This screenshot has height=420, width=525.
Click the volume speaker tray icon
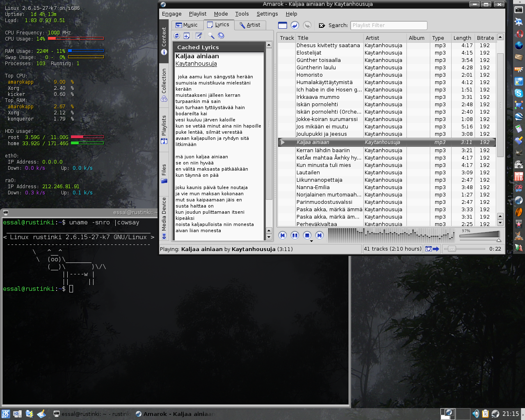tap(476, 414)
